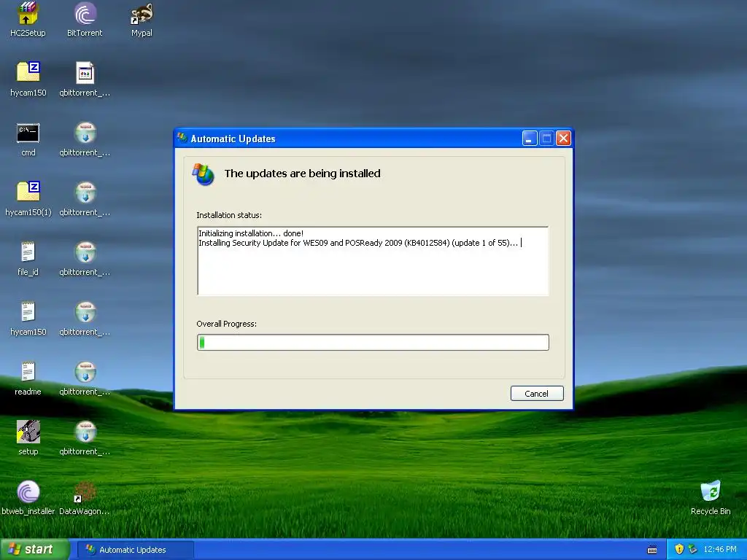The height and width of the screenshot is (560, 747).
Task: Click inside the Installation status text box
Action: tap(373, 261)
